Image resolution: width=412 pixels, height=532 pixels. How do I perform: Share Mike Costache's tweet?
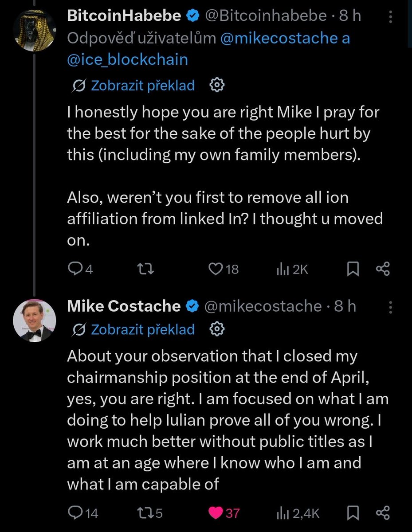click(x=383, y=513)
